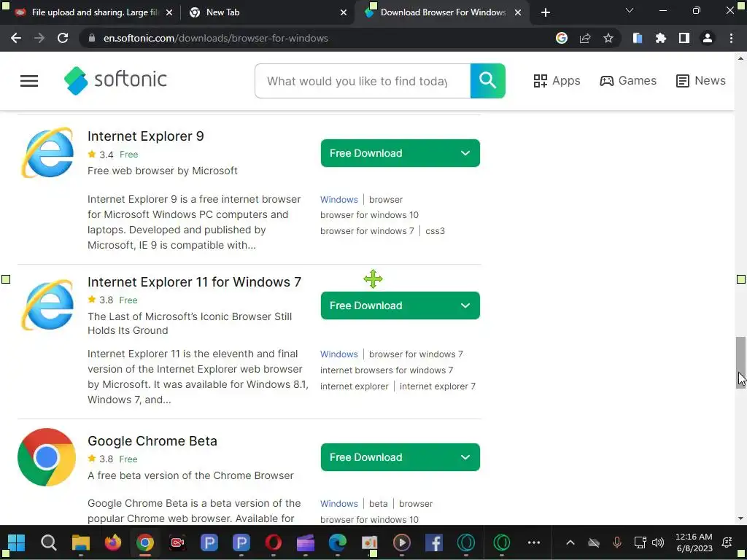Click Free Download for Google Chrome Beta
747x560 pixels.
point(366,457)
